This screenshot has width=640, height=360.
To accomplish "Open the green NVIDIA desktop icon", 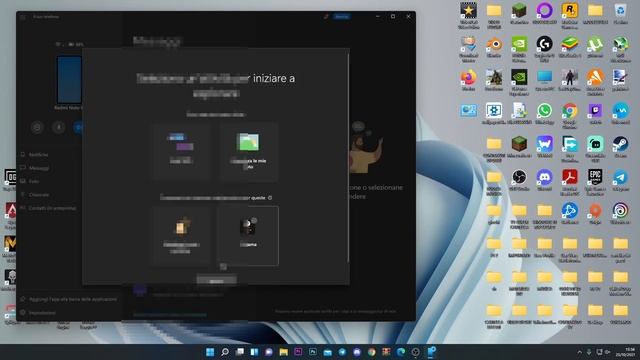I will coord(519,44).
